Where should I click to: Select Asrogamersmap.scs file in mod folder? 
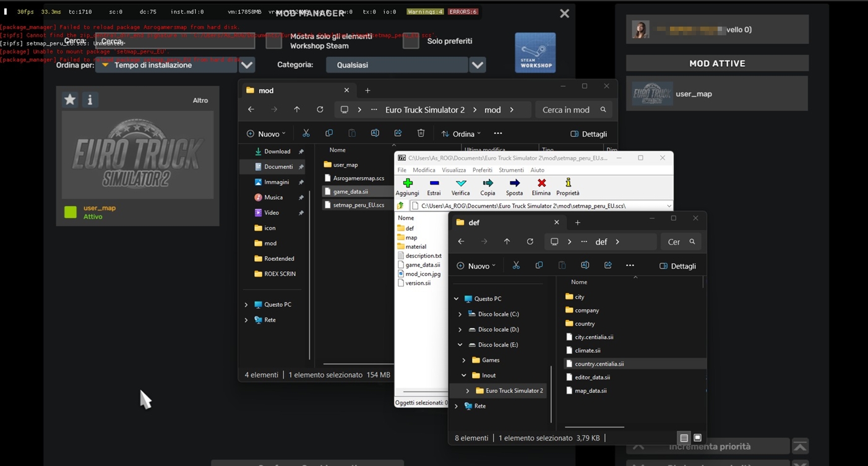tap(358, 178)
